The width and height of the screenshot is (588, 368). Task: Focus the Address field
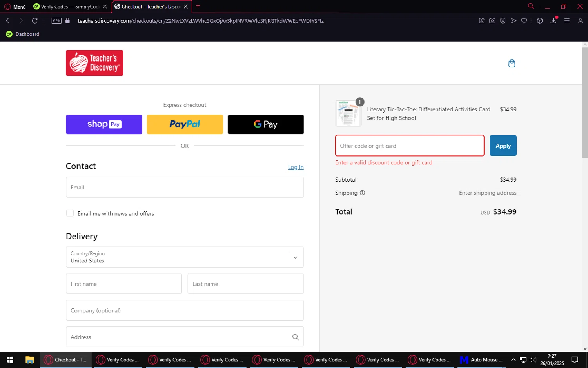(x=185, y=337)
